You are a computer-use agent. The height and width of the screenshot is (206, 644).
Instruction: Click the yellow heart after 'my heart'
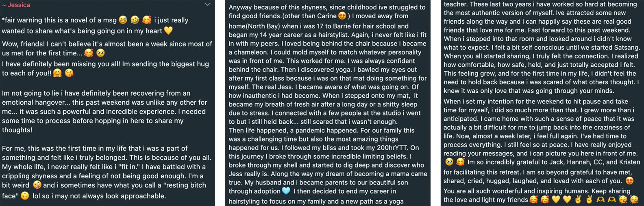(x=168, y=31)
